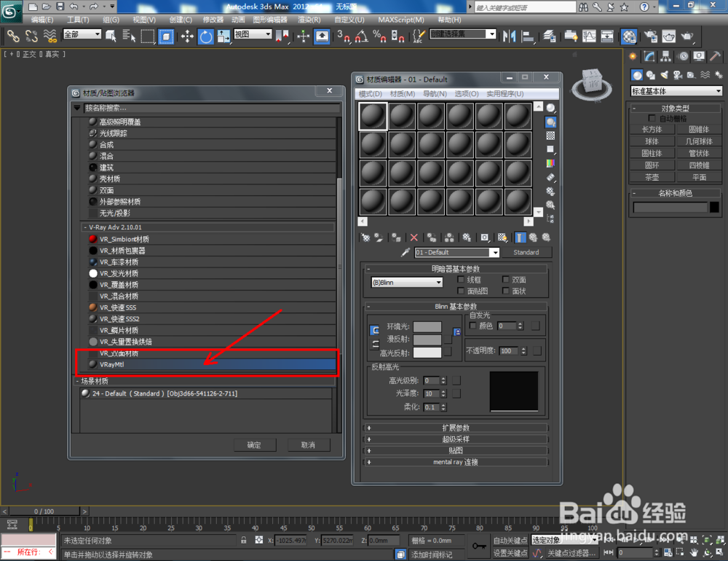Image resolution: width=728 pixels, height=561 pixels.
Task: Activate Select Object tool
Action: [111, 36]
